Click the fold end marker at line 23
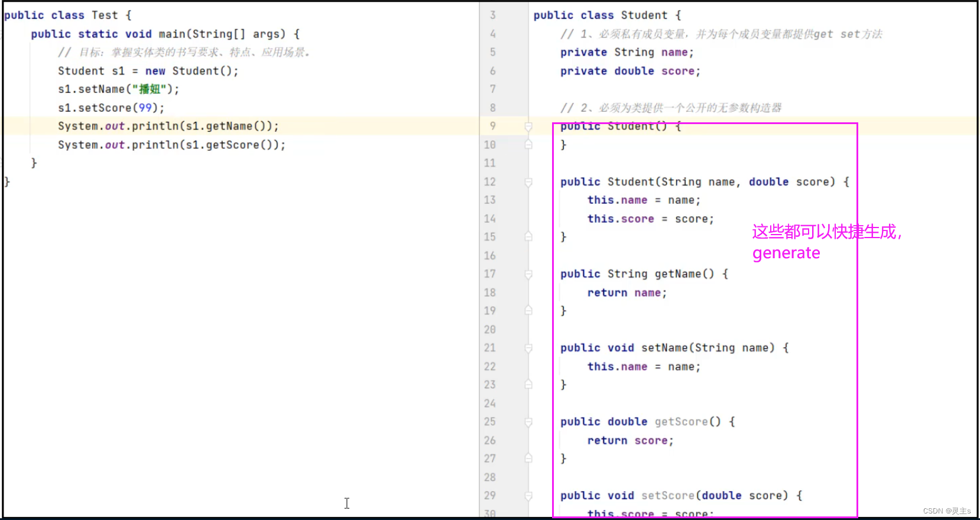Image resolution: width=980 pixels, height=520 pixels. [x=528, y=385]
